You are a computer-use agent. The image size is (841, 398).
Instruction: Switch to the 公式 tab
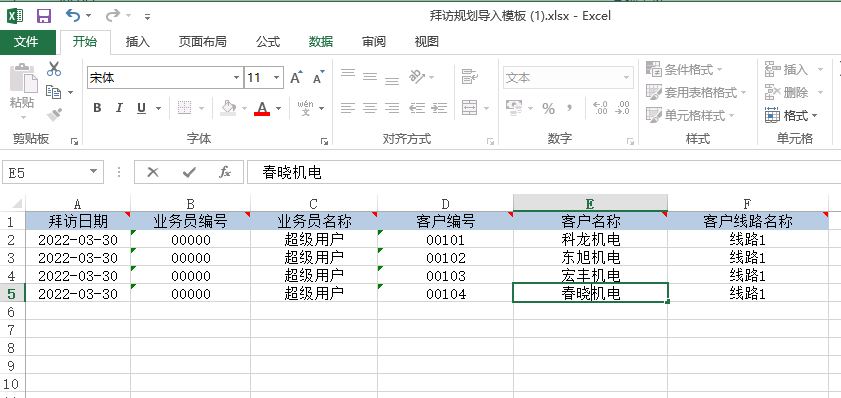pos(268,42)
